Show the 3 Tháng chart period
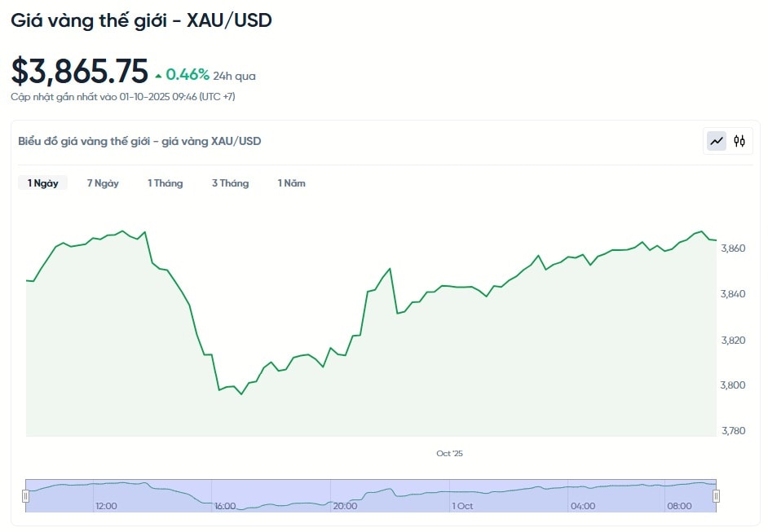The width and height of the screenshot is (768, 532). click(230, 183)
